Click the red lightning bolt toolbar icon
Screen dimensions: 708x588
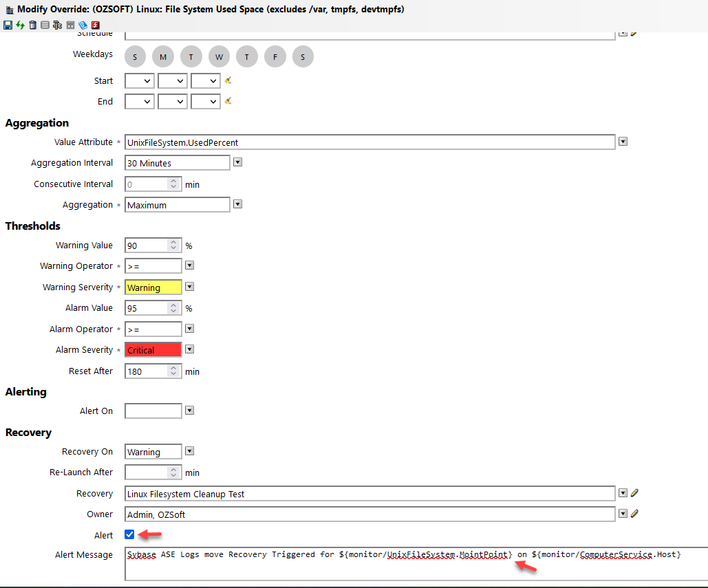[95, 25]
